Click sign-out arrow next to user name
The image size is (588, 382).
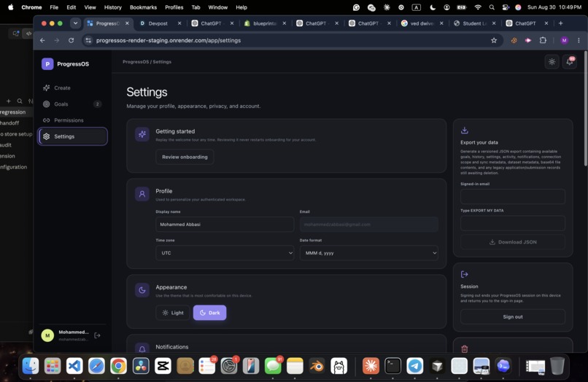[97, 335]
